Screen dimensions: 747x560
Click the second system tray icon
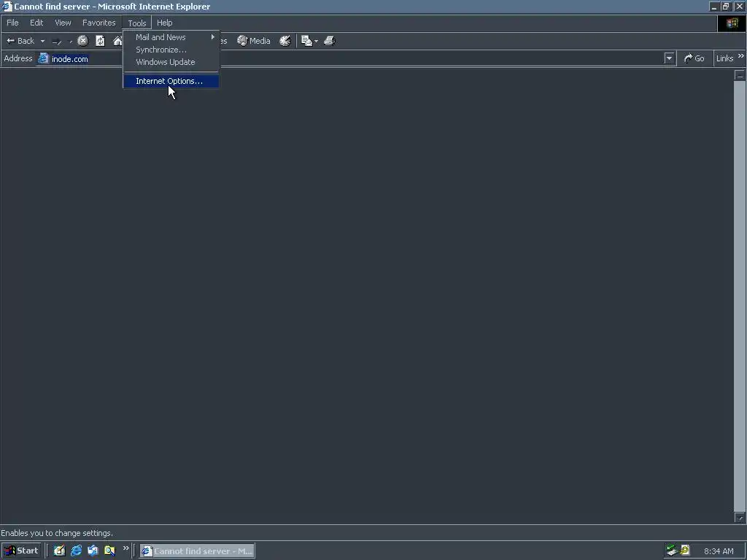685,551
